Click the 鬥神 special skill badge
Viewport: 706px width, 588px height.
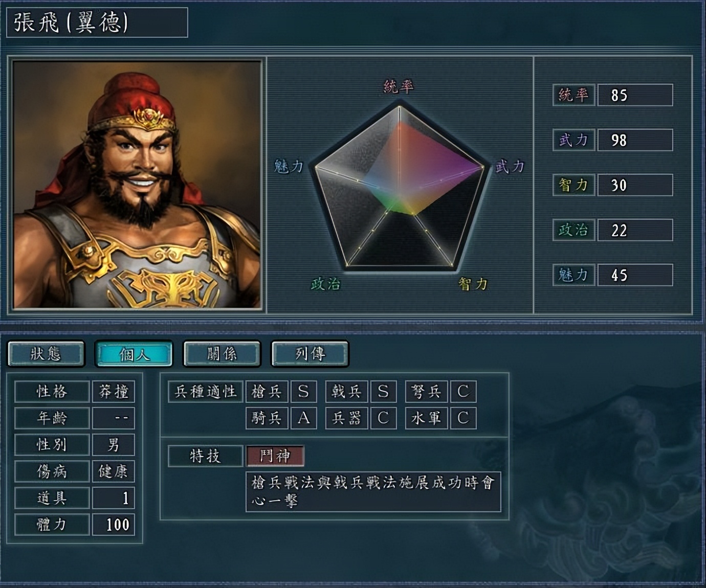(275, 456)
